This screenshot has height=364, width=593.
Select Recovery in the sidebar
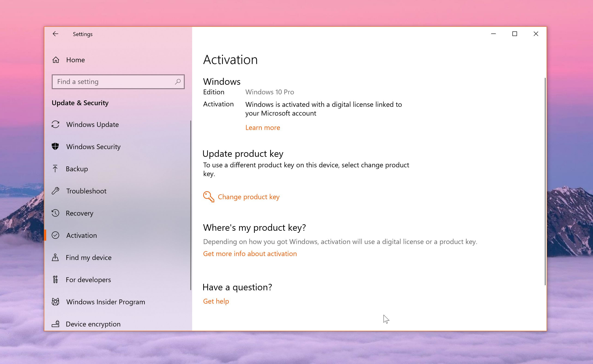79,213
